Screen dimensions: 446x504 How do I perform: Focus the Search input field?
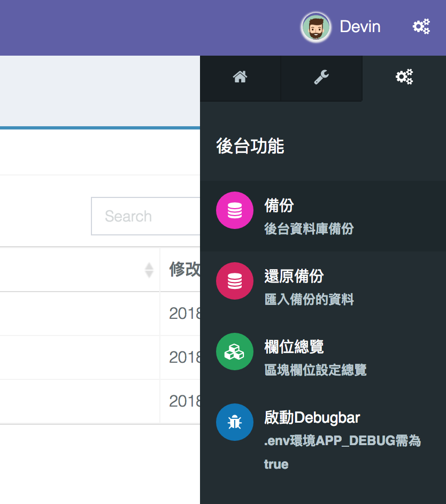[x=145, y=216]
